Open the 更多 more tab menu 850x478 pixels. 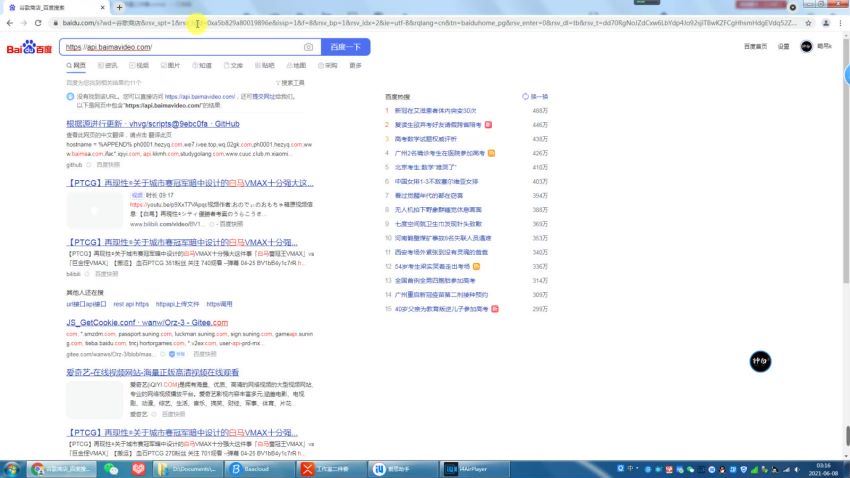point(356,66)
